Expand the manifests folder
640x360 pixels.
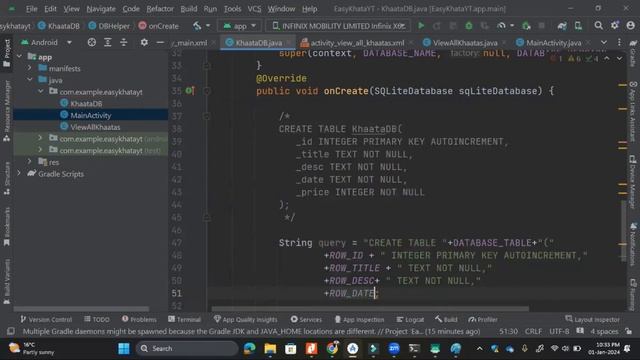pos(30,68)
